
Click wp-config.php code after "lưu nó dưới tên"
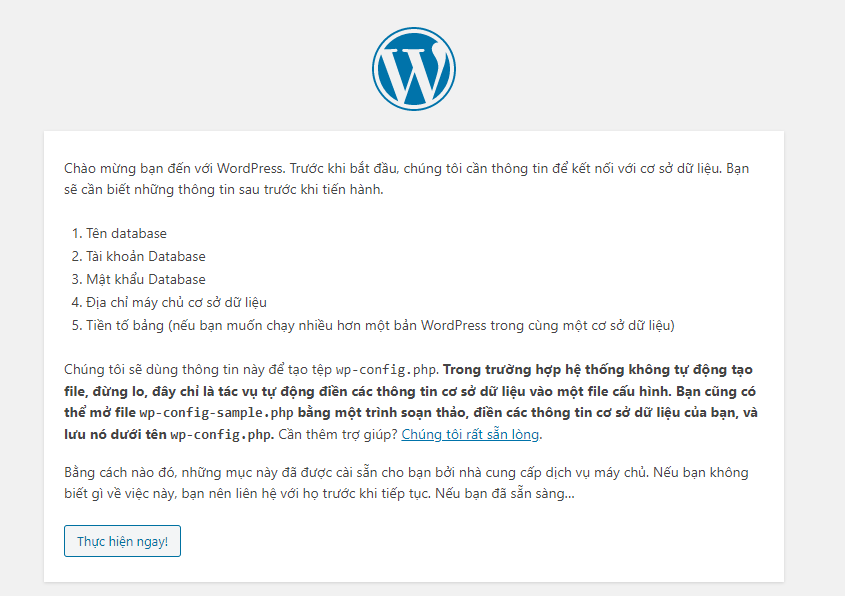[x=222, y=434]
